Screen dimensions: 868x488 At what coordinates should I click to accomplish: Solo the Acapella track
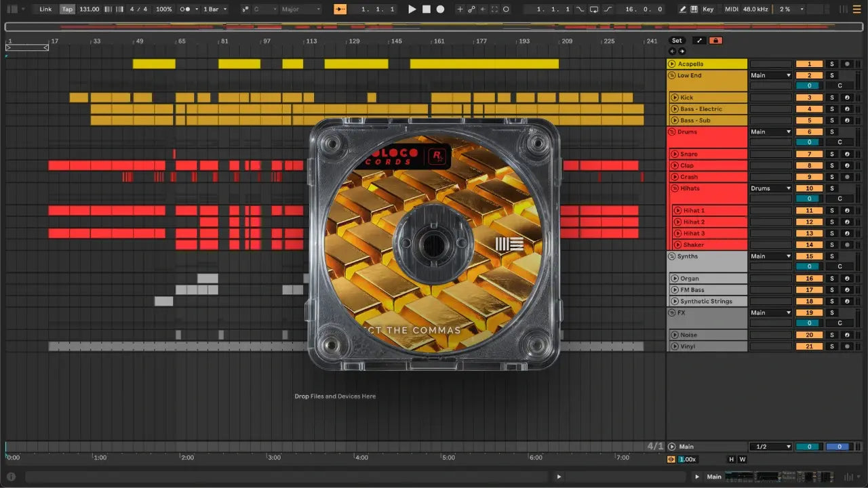click(832, 64)
